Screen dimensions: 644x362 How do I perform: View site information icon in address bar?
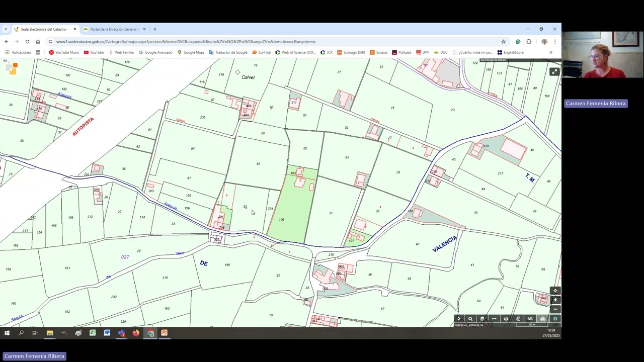click(x=50, y=42)
